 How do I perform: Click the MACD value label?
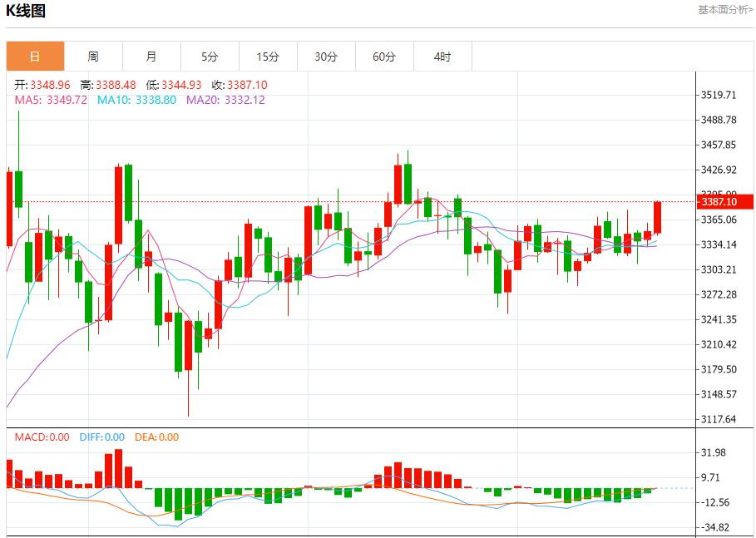point(42,437)
